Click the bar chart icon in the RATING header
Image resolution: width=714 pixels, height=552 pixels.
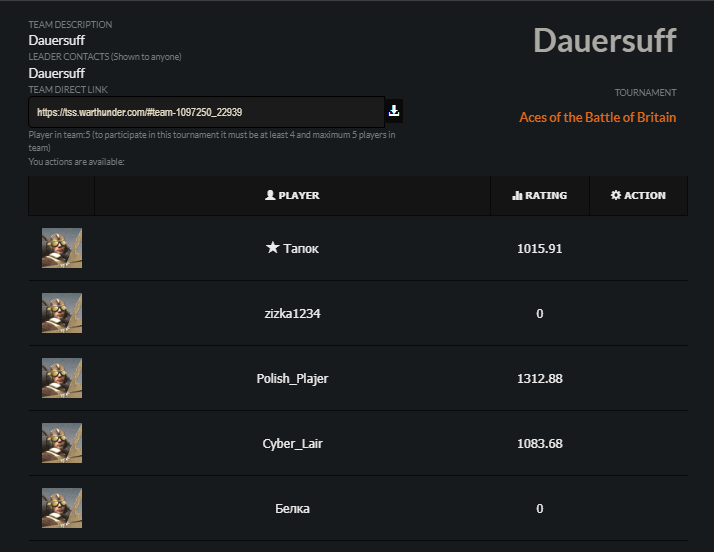tap(517, 196)
